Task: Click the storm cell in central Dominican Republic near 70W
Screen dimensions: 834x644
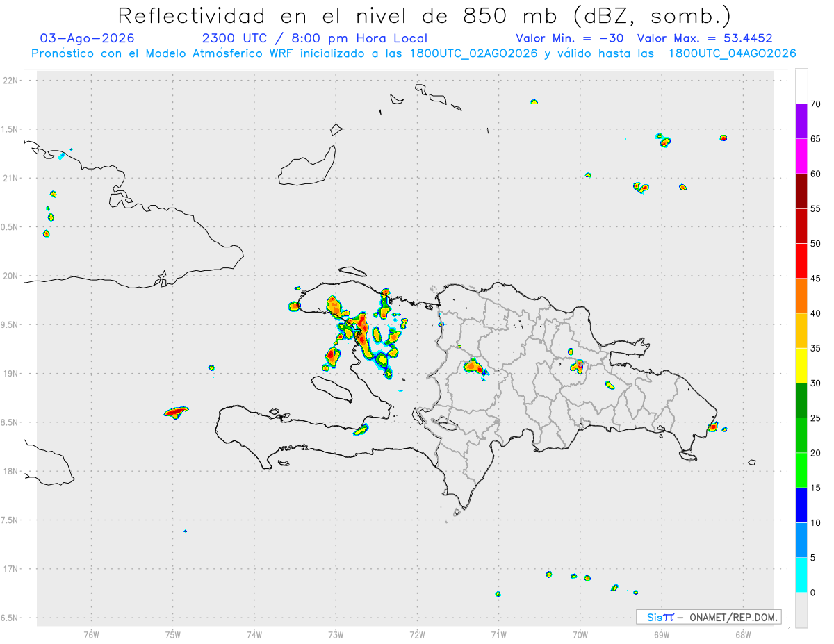Action: click(x=578, y=366)
